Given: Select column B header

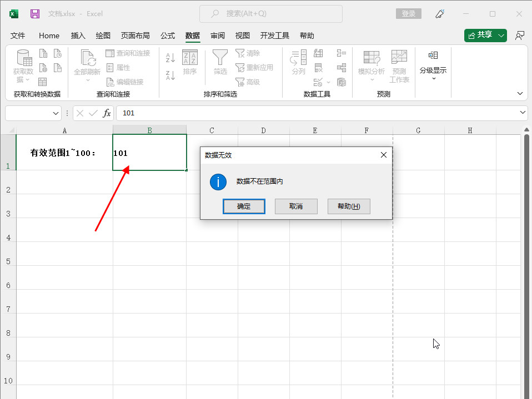Looking at the screenshot, I should point(149,130).
